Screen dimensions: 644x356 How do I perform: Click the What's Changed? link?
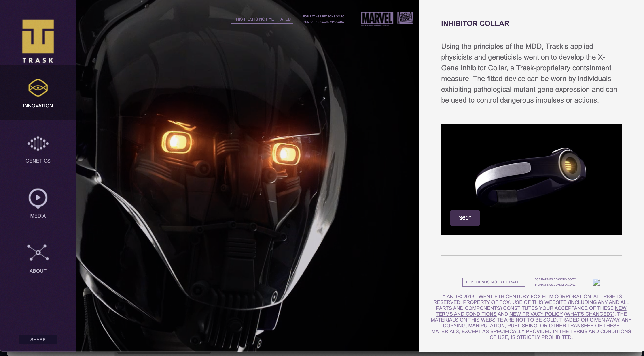coord(589,314)
